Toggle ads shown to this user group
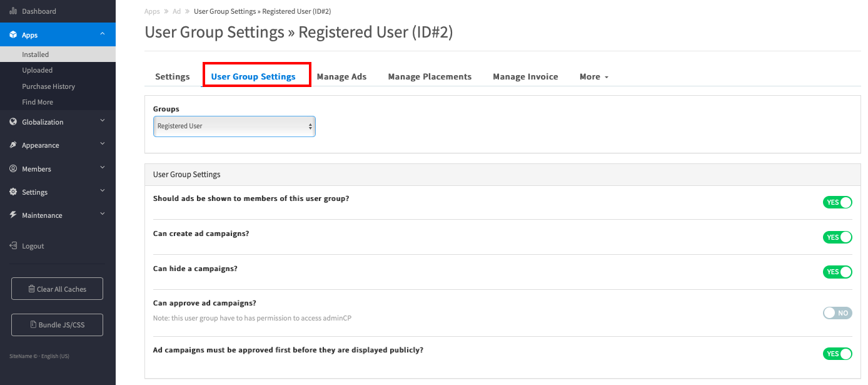Viewport: 868px width, 385px height. (837, 202)
